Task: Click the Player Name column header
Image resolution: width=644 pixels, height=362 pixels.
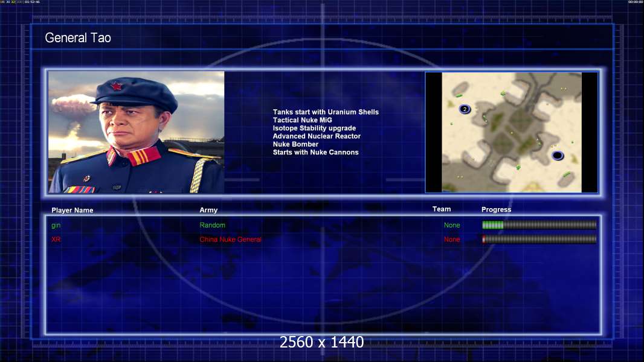Action: tap(72, 211)
